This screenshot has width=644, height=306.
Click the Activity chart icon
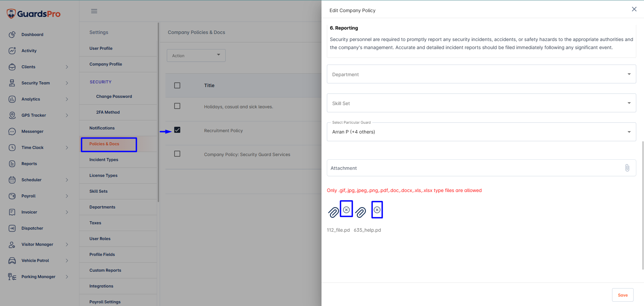point(12,51)
